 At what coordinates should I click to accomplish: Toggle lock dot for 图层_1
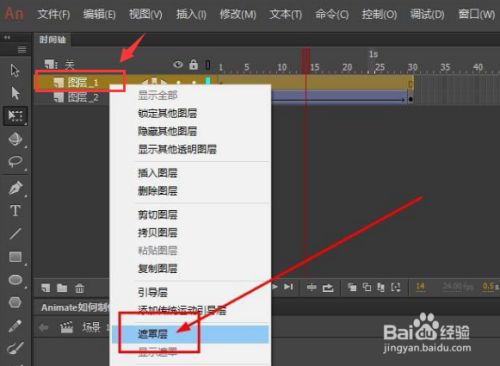click(194, 82)
